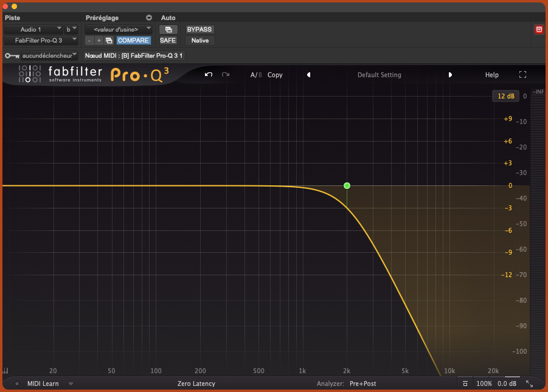Enable the SAFE automation button
This screenshot has height=392, width=548.
click(168, 41)
